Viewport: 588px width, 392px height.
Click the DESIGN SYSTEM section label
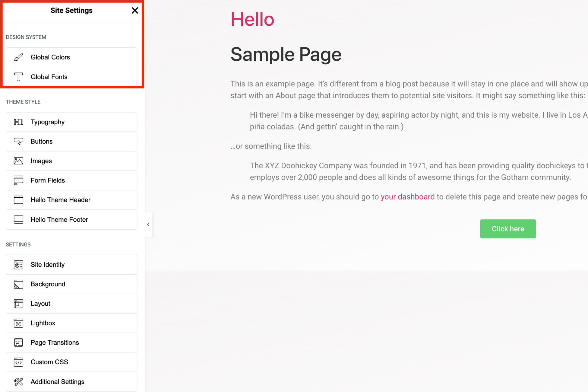26,37
